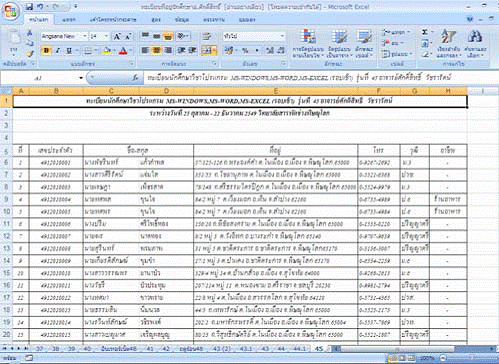Open the number format dropdown

(x=282, y=36)
